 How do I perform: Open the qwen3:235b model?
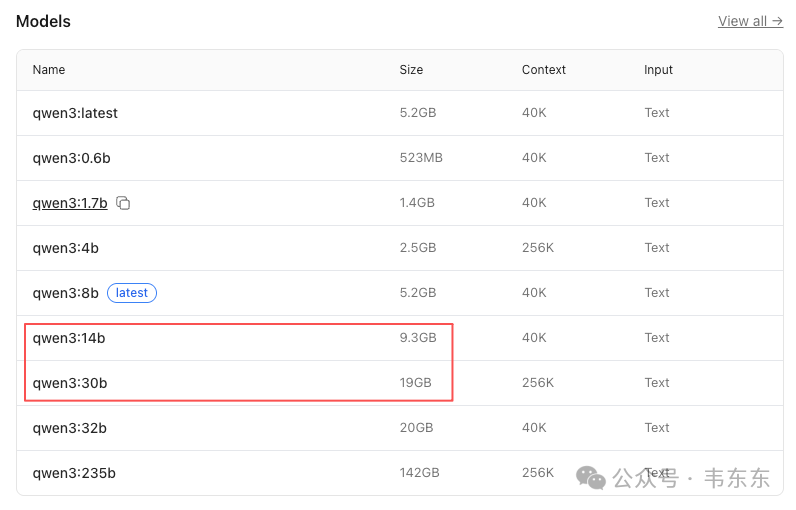[x=74, y=473]
